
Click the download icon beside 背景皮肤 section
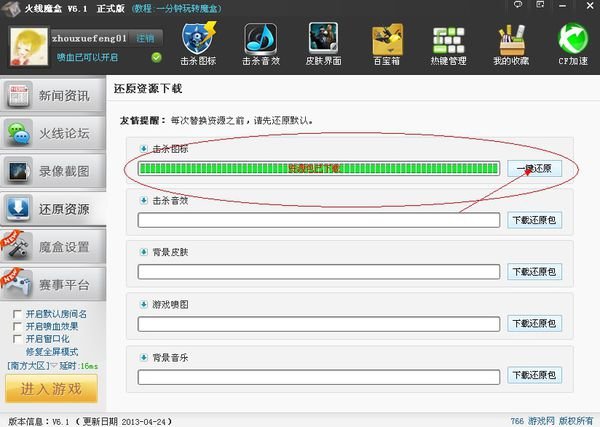(x=143, y=252)
